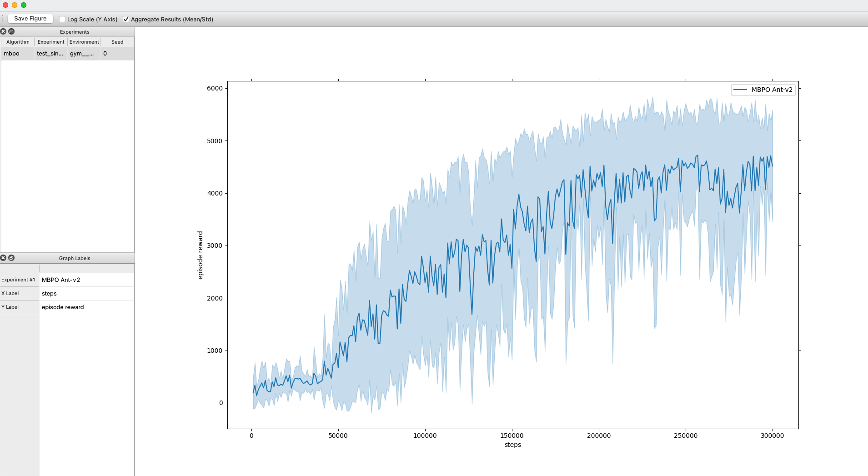868x476 pixels.
Task: Click the macOS green fullscreen button
Action: coord(24,5)
